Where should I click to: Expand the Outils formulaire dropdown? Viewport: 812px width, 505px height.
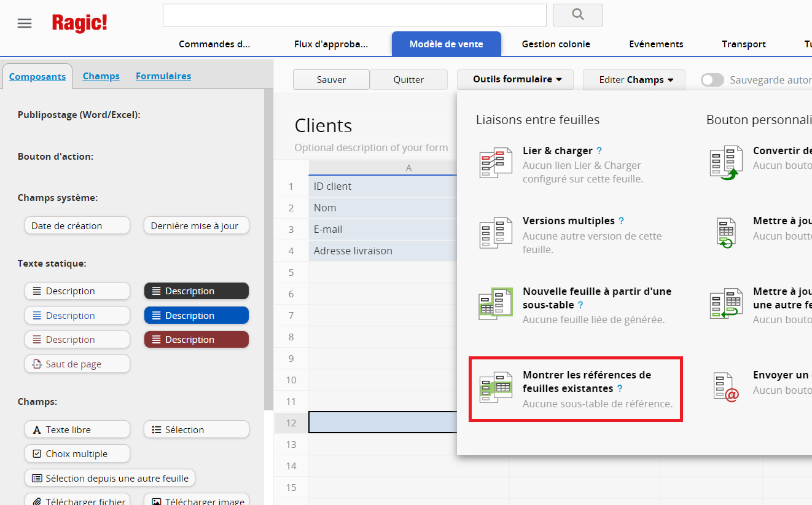pyautogui.click(x=515, y=79)
